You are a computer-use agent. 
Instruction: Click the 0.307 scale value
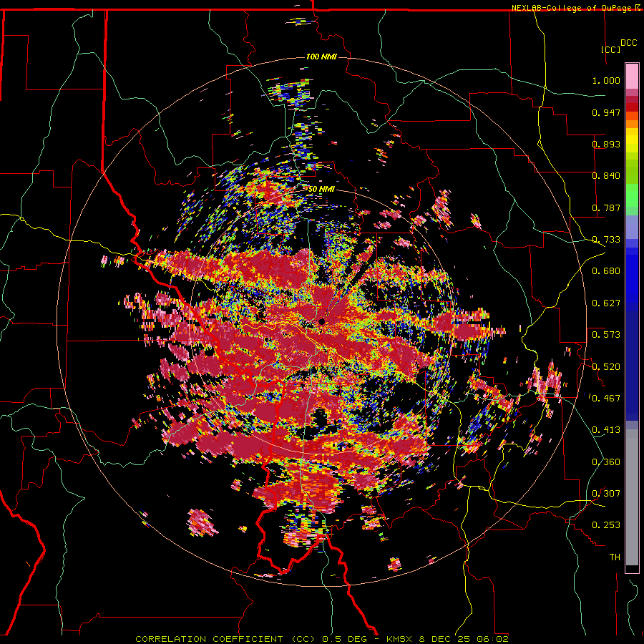click(x=606, y=493)
